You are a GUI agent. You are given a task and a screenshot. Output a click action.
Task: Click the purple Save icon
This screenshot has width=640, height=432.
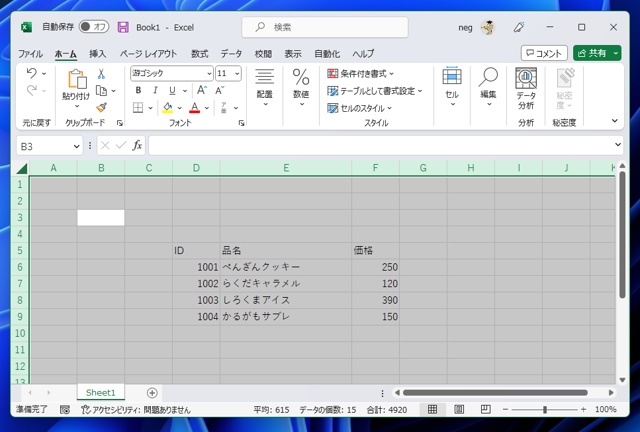click(x=123, y=27)
